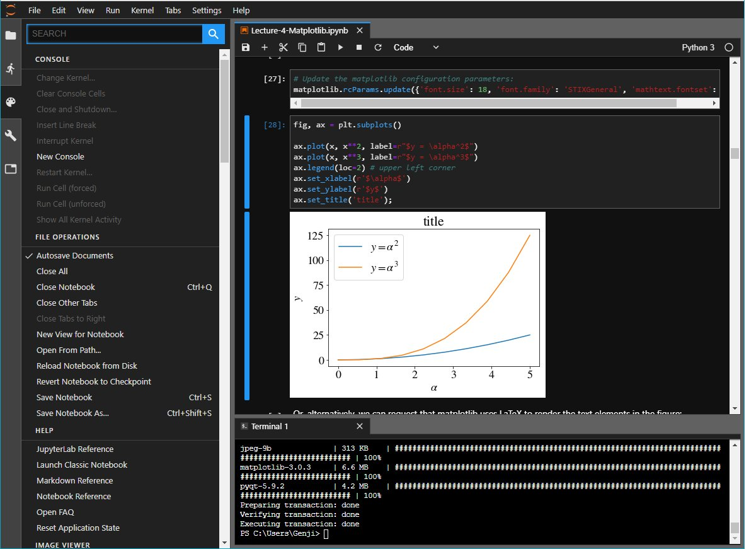Open the cell type Code dropdown

click(x=416, y=47)
